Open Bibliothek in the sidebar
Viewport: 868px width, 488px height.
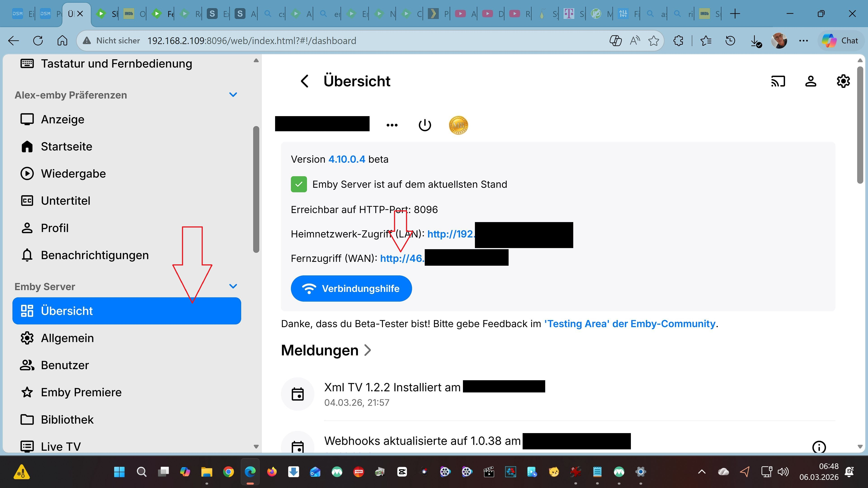67,419
